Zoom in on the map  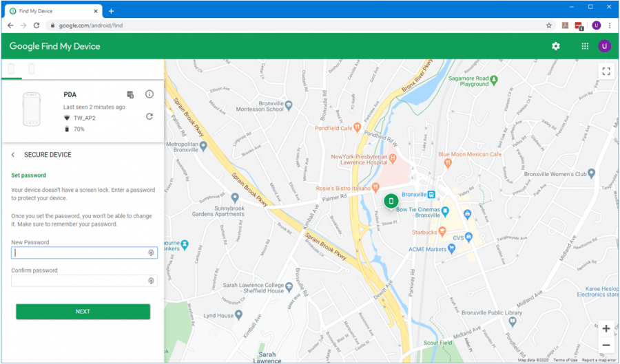coord(606,328)
